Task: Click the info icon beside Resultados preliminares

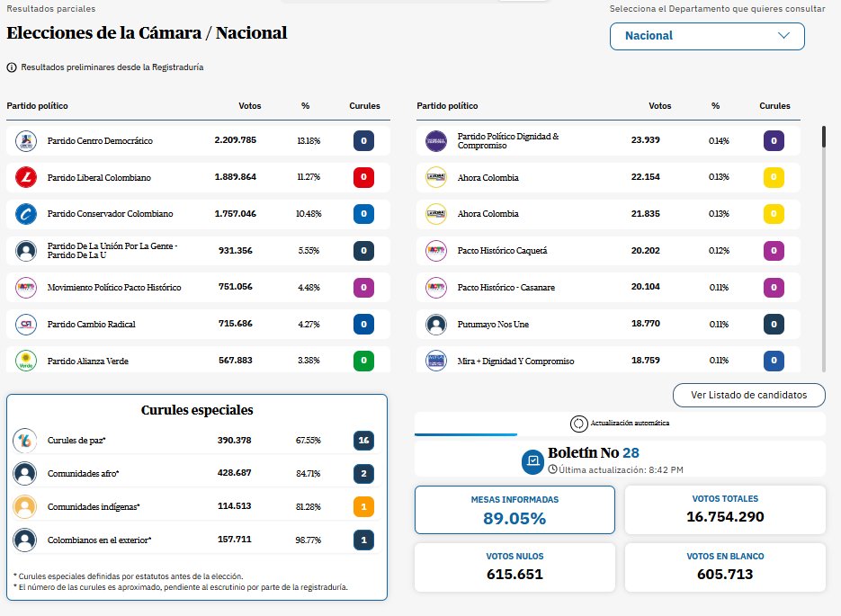Action: coord(10,67)
